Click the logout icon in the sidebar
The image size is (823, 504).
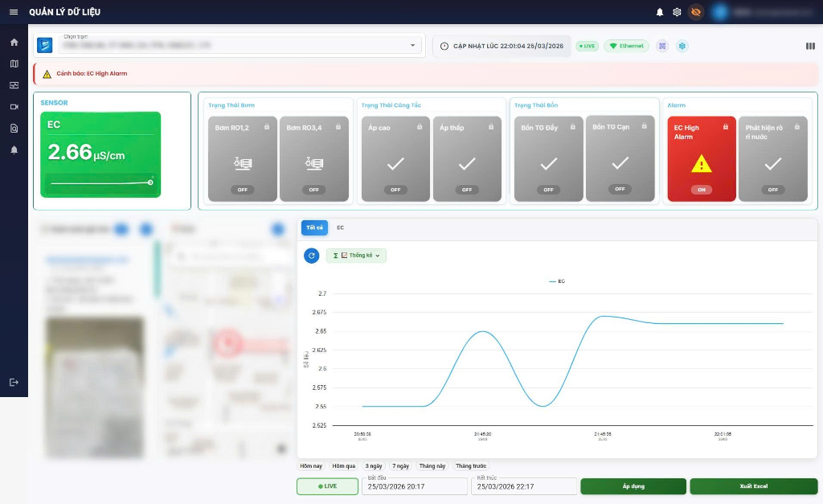(x=14, y=382)
